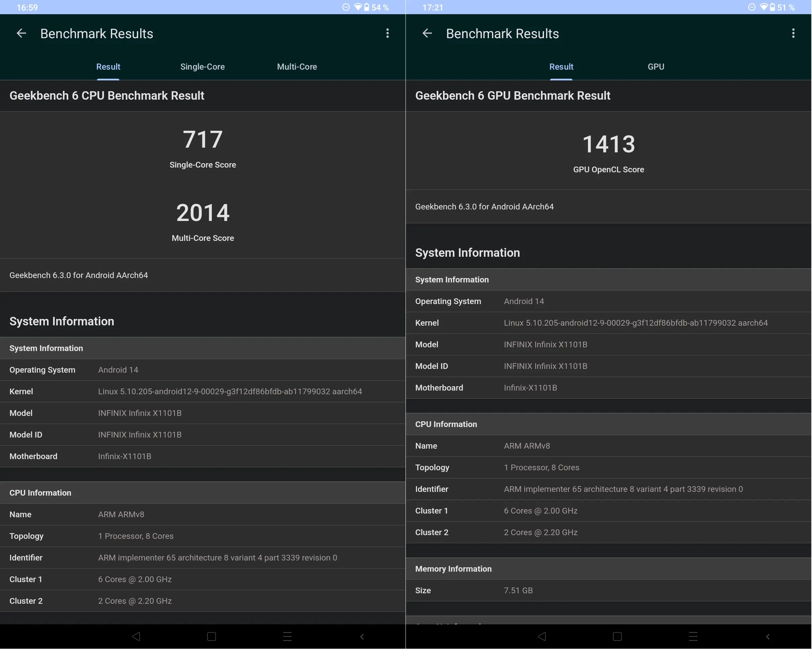Tap Memory Information section header
This screenshot has height=649, width=812.
coord(609,569)
